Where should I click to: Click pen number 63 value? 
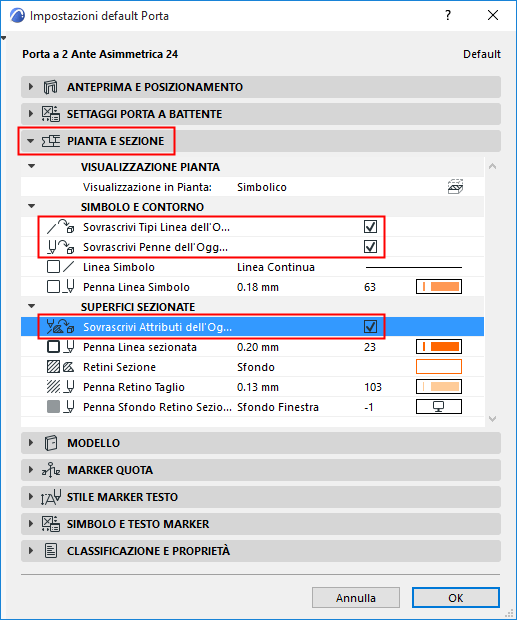pos(370,287)
